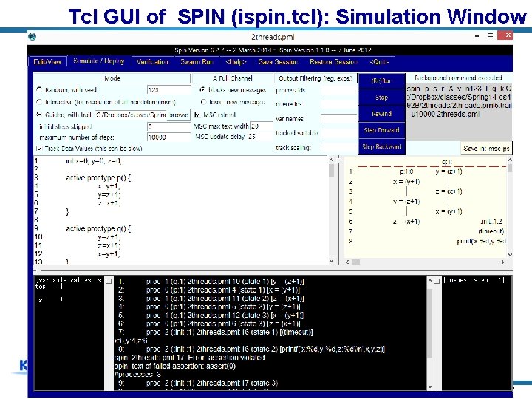
Task: Click MSC panel vertical scrollbar down arrow
Action: pyautogui.click(x=510, y=254)
